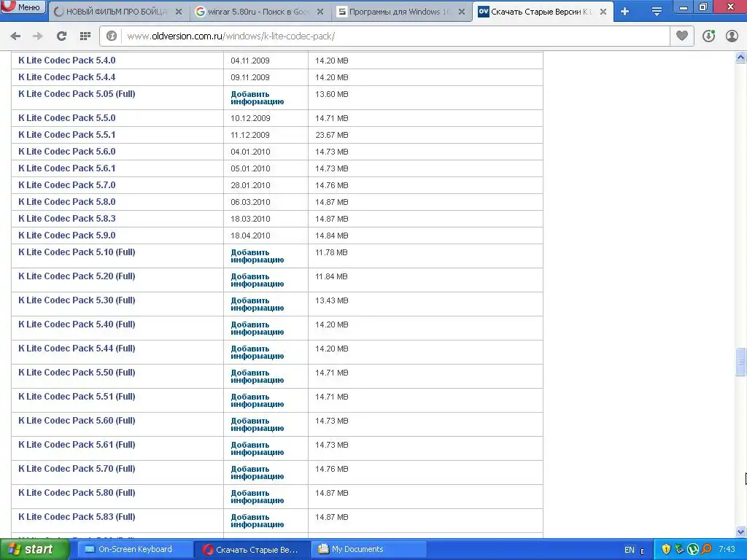Open K Lite Codec Pack 5.6.1 link
The height and width of the screenshot is (560, 747).
point(66,168)
